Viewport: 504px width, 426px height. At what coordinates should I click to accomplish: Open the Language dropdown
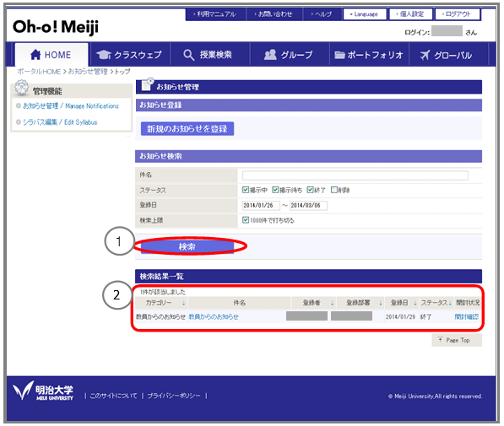click(365, 14)
